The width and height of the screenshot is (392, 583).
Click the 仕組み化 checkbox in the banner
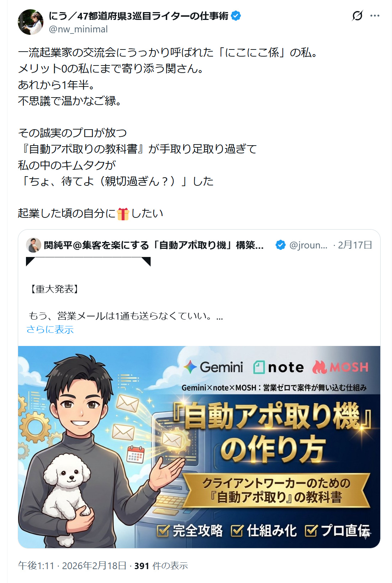tap(237, 531)
